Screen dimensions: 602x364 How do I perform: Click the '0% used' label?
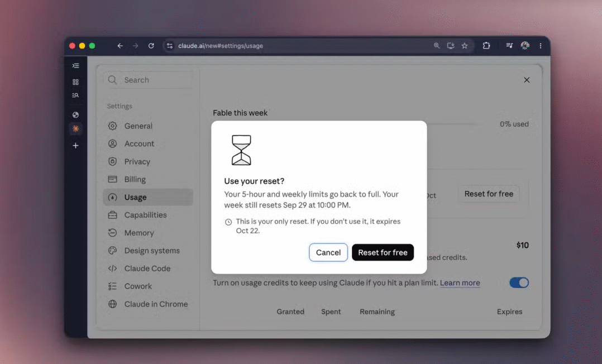514,124
